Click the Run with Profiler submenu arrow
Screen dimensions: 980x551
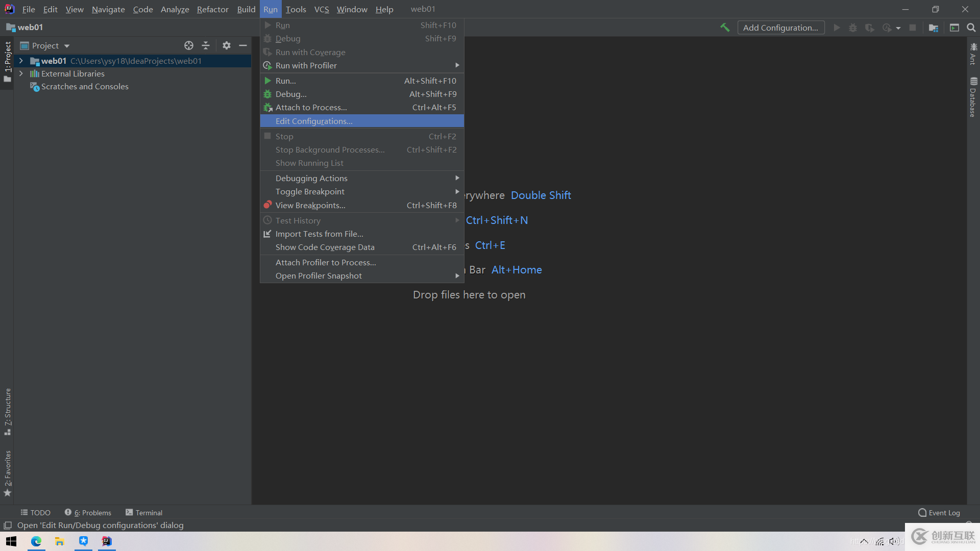456,65
